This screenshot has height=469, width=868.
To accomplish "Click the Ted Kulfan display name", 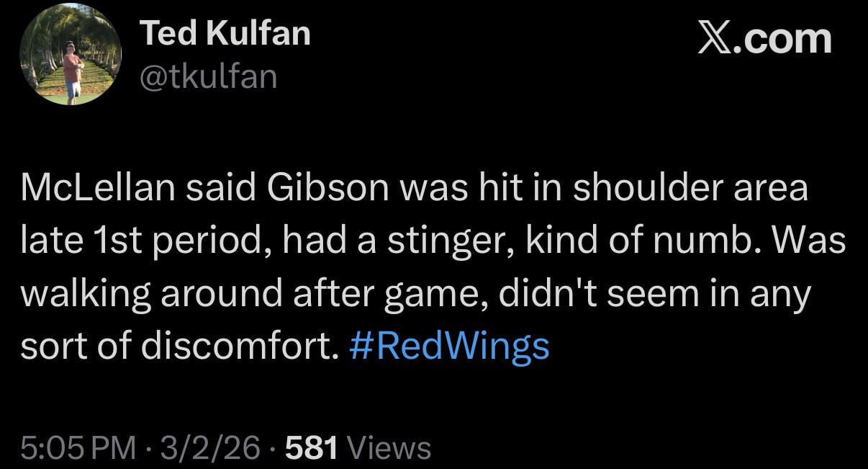I will pyautogui.click(x=225, y=33).
